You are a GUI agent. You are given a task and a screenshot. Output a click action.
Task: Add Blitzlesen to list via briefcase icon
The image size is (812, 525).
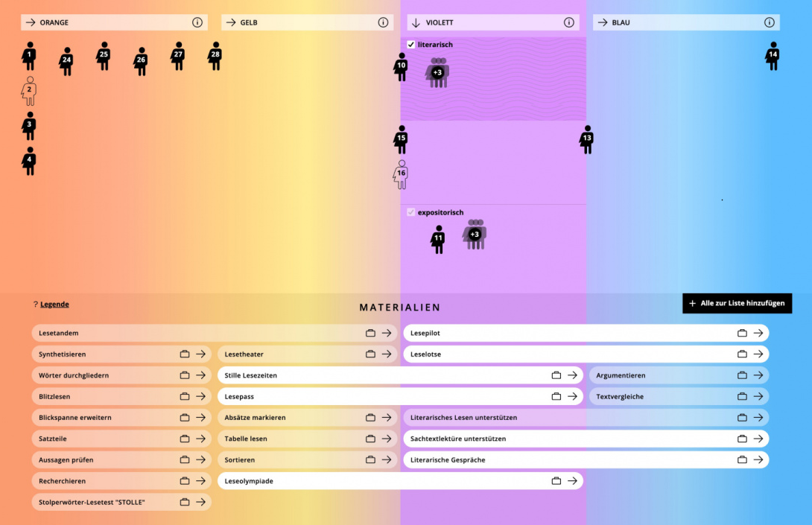[185, 396]
